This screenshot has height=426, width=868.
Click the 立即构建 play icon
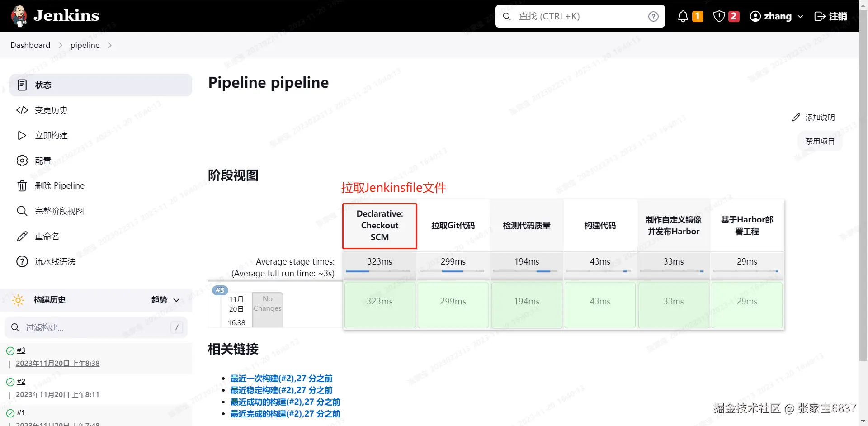(x=22, y=136)
